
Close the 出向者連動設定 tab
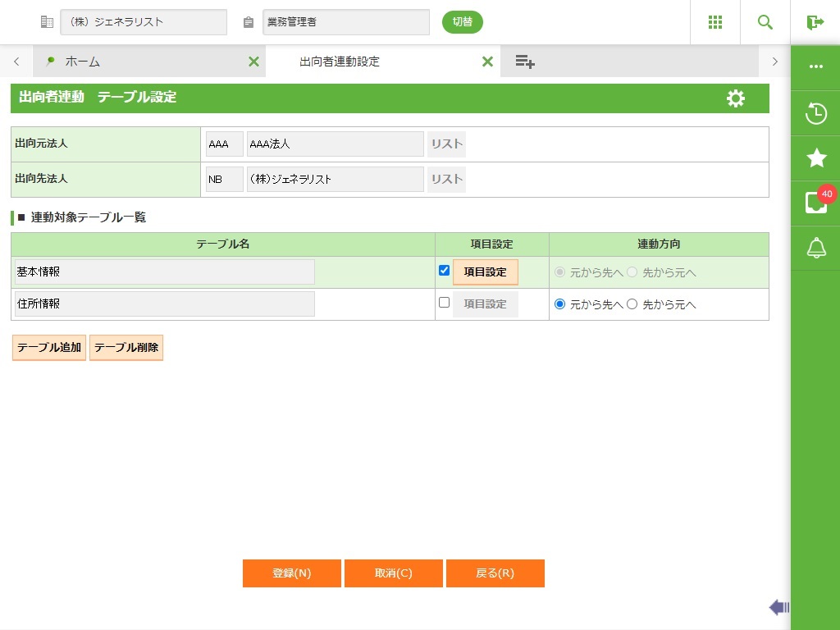point(487,62)
